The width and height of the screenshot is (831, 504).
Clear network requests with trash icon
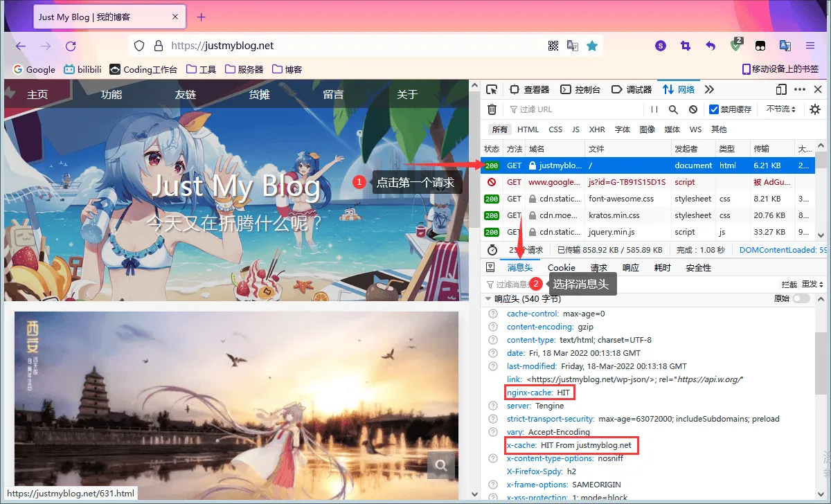pyautogui.click(x=492, y=109)
